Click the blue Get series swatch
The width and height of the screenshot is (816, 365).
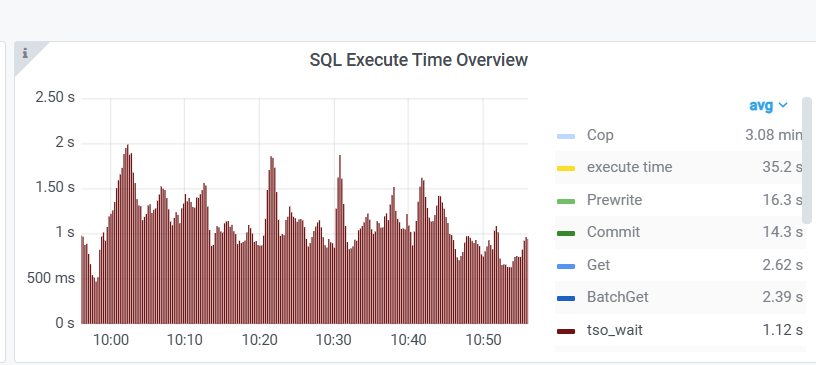(566, 267)
